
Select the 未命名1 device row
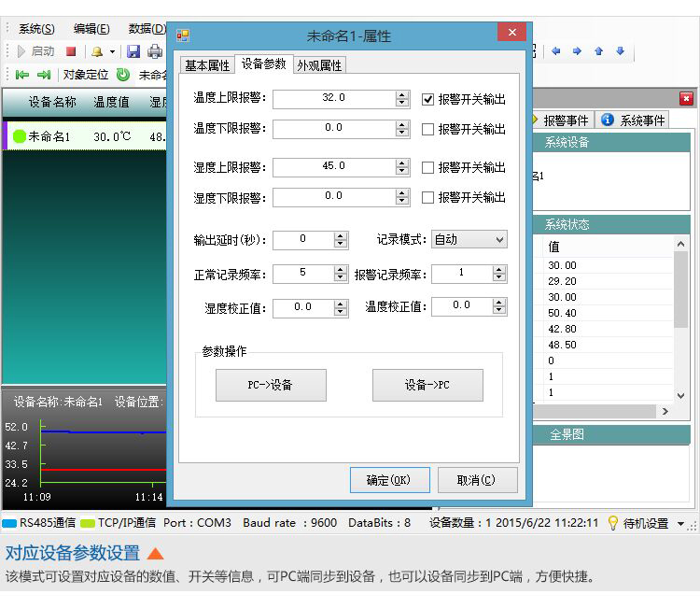(85, 136)
